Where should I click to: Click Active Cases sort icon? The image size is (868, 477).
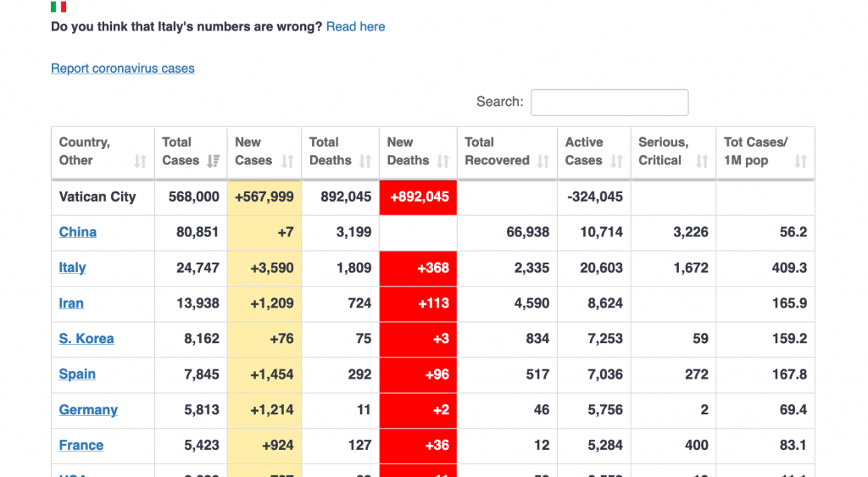click(x=616, y=161)
